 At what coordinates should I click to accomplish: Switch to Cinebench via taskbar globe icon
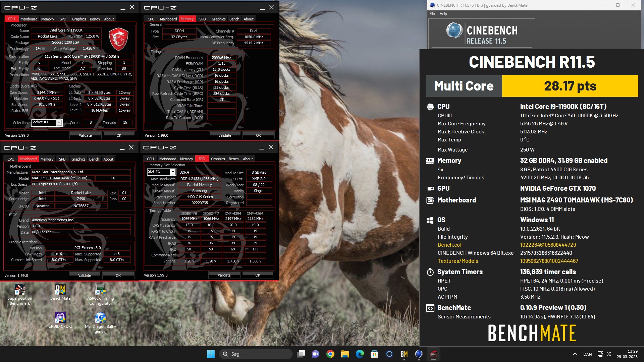click(x=419, y=354)
